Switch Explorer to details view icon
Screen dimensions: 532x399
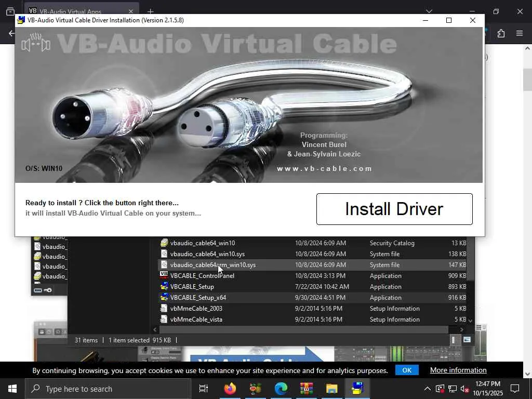[x=454, y=340]
